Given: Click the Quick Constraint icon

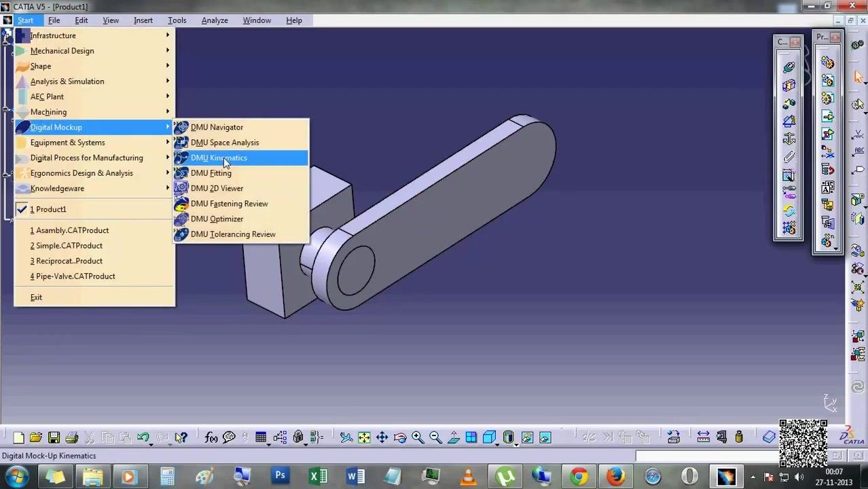Looking at the screenshot, I should [x=789, y=175].
